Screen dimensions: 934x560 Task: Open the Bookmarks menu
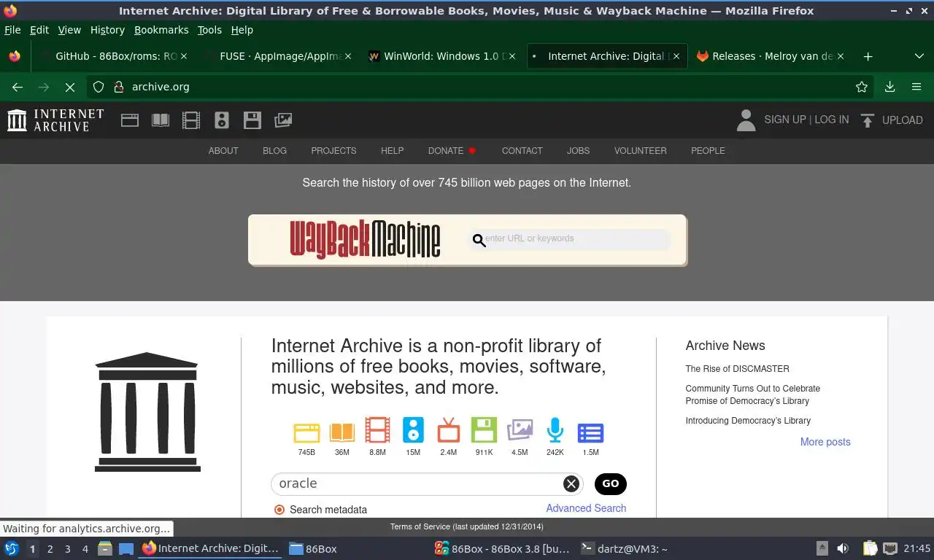coord(161,30)
